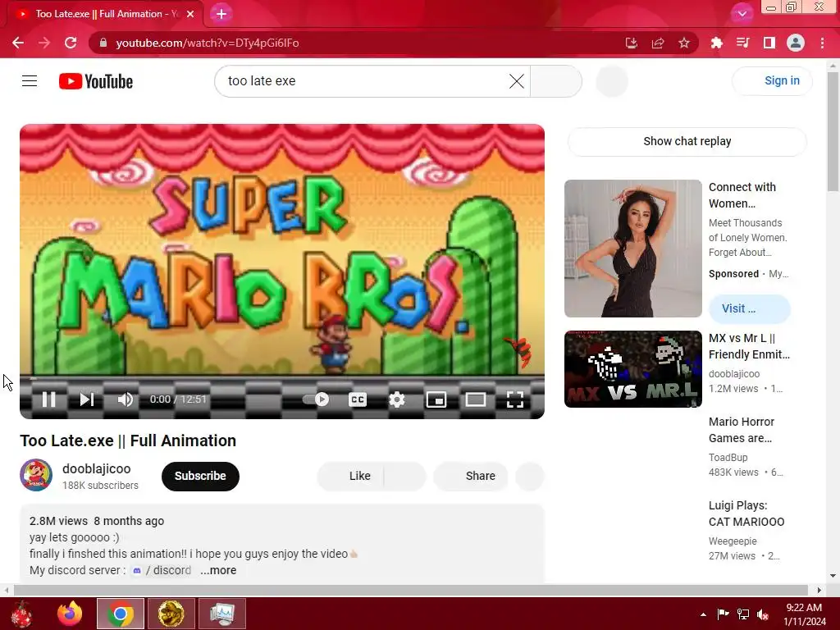
Task: Launch Firefox from the taskbar
Action: [71, 614]
